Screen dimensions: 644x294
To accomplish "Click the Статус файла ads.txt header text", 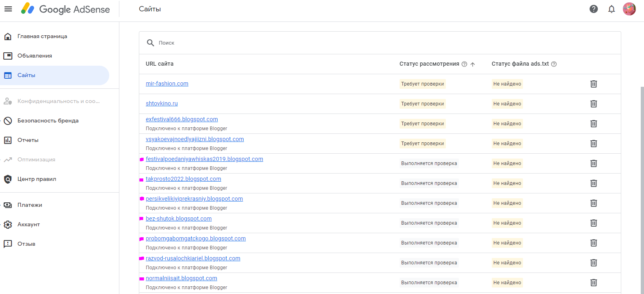I will (520, 64).
